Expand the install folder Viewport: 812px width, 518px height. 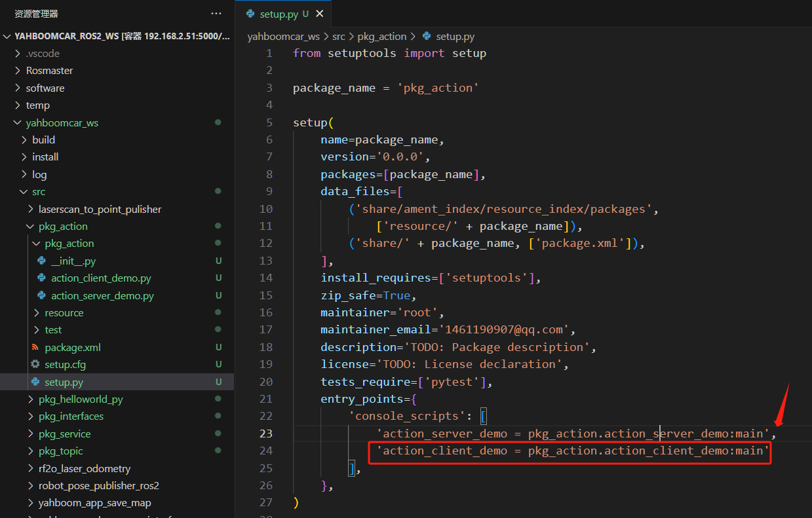click(117, 157)
